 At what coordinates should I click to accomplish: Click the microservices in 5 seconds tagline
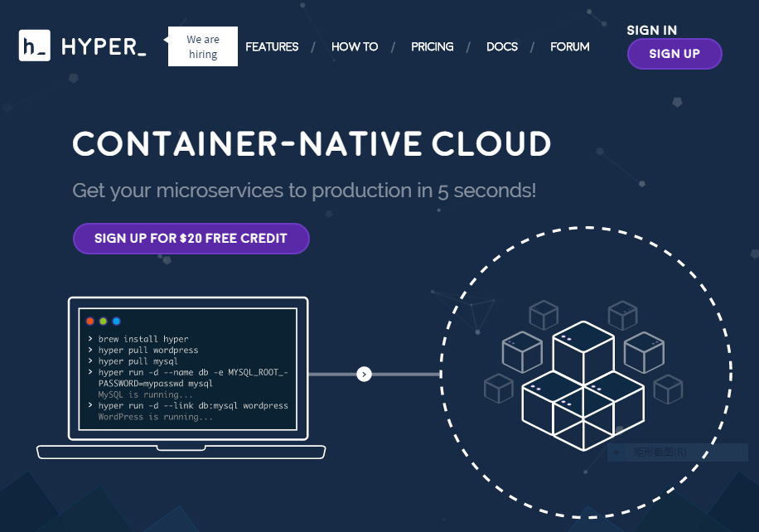click(304, 191)
